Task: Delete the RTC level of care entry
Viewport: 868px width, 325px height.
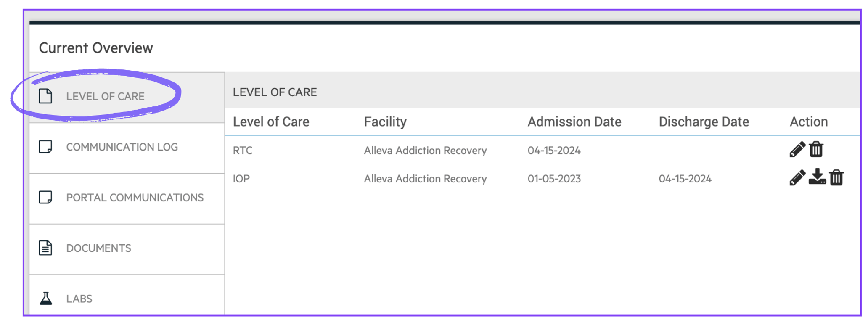Action: (x=817, y=150)
